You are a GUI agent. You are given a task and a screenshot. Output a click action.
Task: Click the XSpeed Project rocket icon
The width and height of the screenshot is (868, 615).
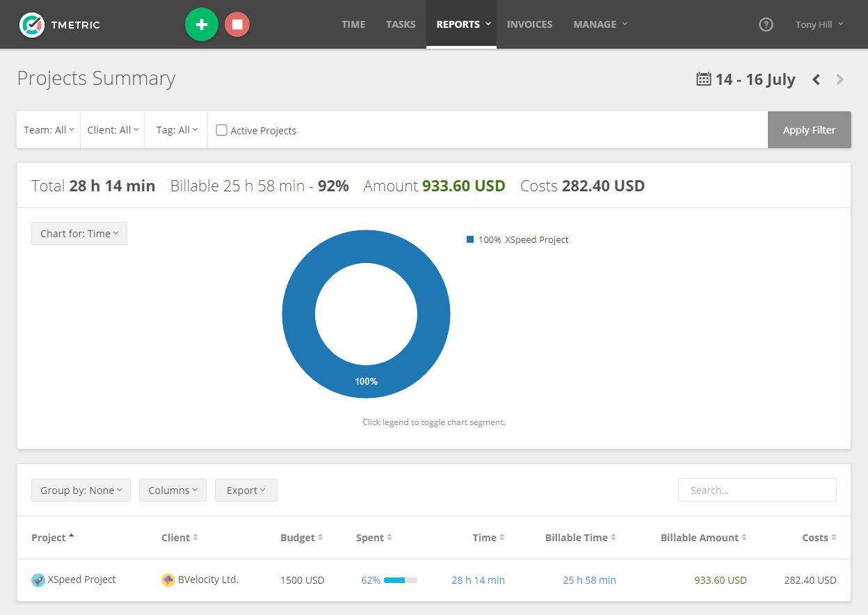tap(38, 580)
